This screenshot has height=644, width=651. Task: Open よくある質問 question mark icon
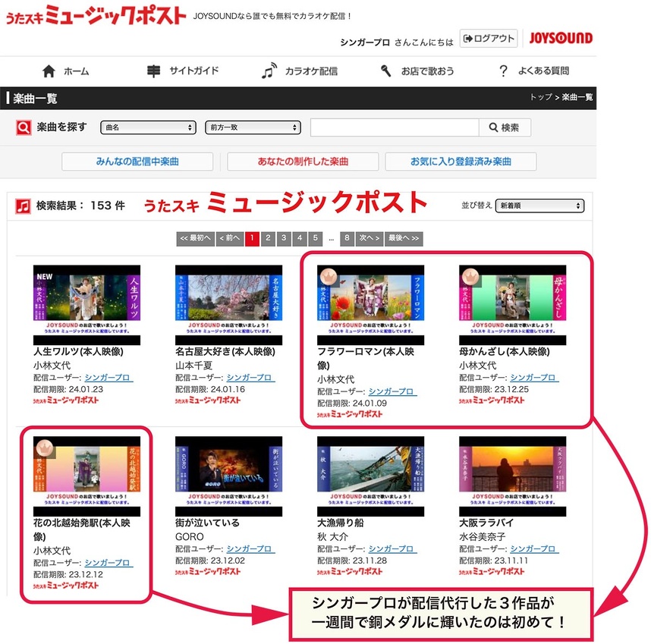click(x=502, y=71)
